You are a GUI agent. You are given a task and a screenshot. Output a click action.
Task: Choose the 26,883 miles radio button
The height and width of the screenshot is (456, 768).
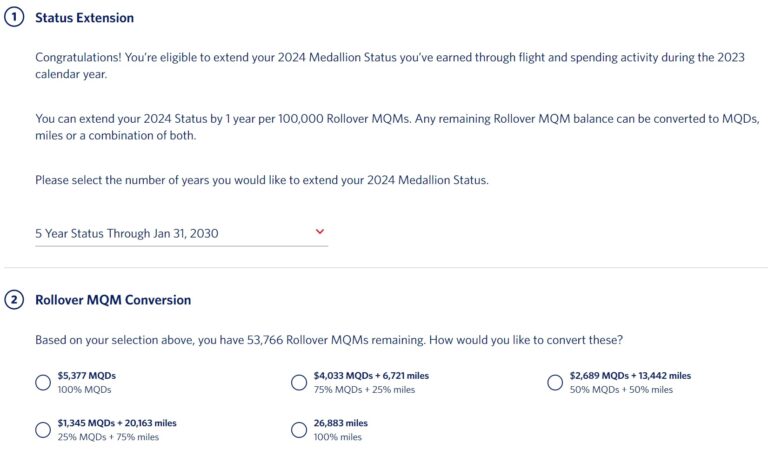click(x=298, y=429)
